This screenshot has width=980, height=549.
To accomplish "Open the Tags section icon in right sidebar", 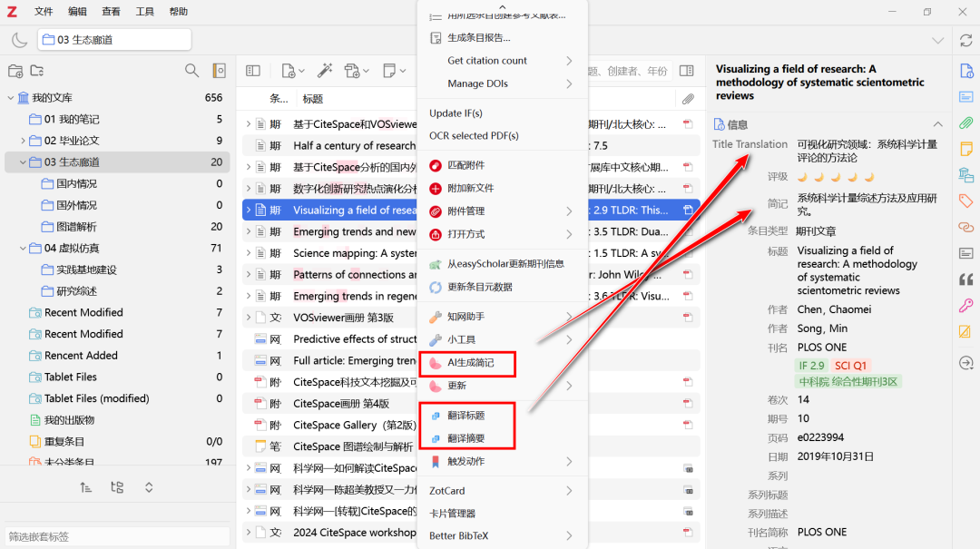I will pyautogui.click(x=966, y=201).
